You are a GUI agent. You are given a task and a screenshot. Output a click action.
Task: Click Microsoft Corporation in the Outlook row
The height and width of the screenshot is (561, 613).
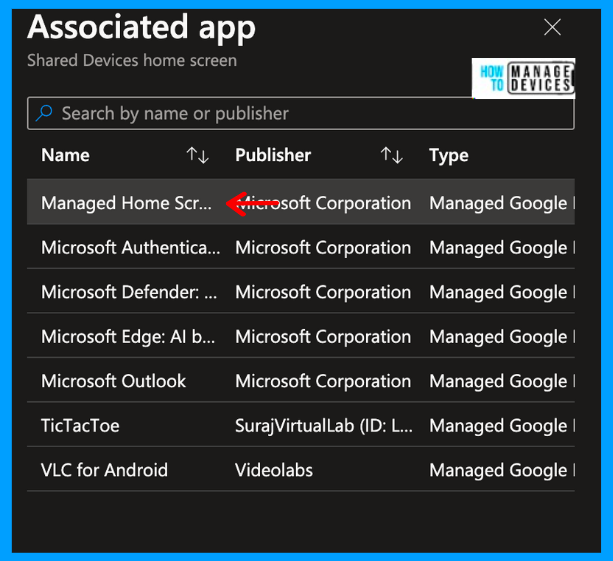point(323,381)
